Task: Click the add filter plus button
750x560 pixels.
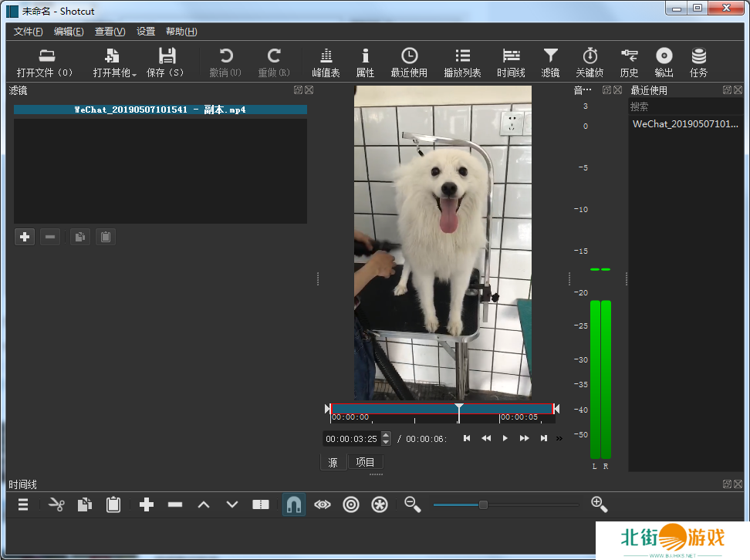Action: click(25, 237)
